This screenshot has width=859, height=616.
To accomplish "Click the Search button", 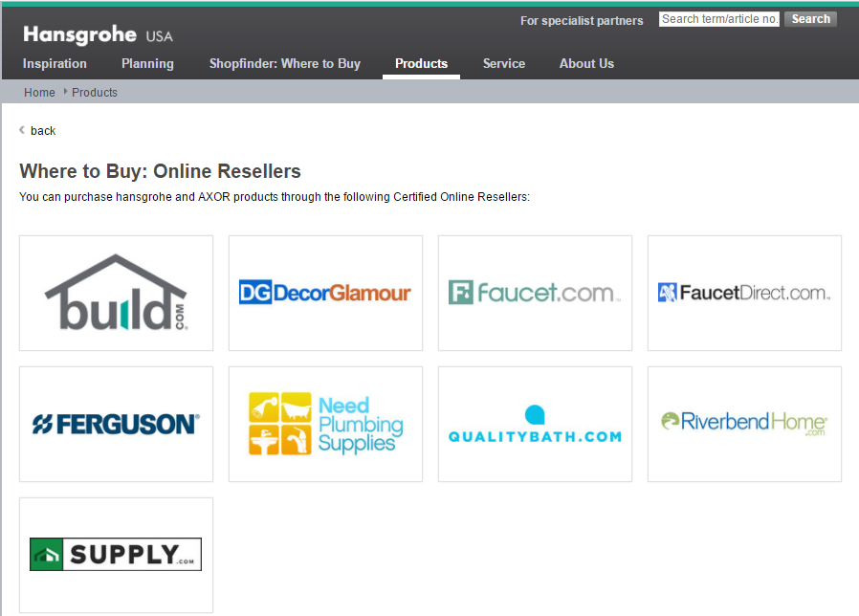I will coord(810,19).
